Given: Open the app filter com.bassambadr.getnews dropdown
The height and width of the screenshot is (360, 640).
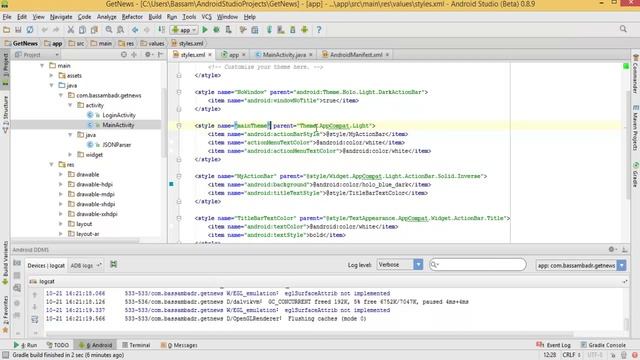Looking at the screenshot, I should point(580,265).
